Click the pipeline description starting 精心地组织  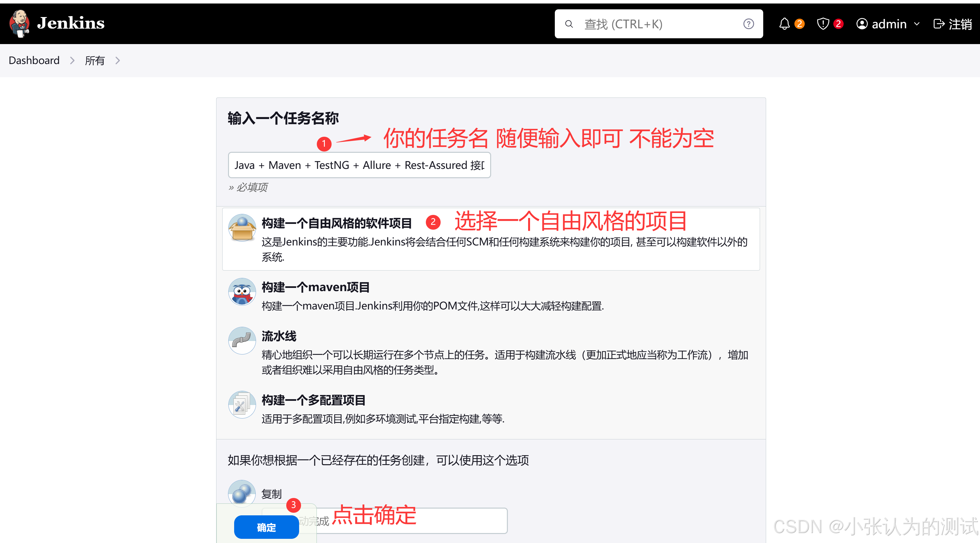[x=505, y=362]
